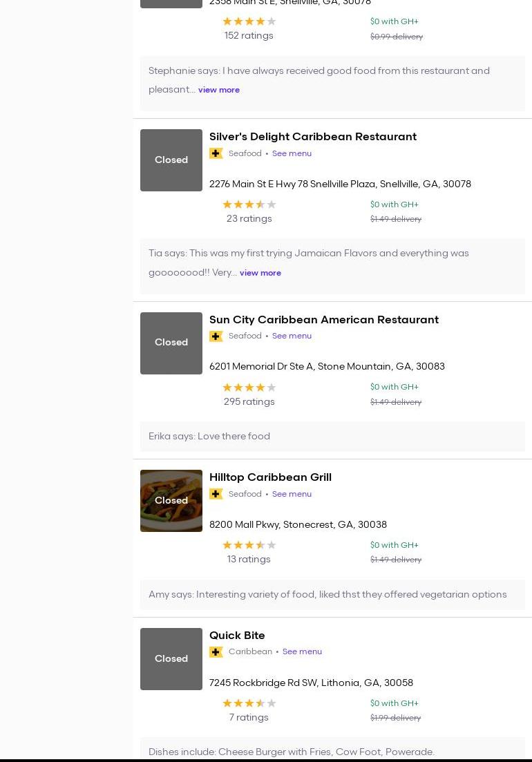532x762 pixels.
Task: Expand Tia's review with view more
Action: pos(260,273)
